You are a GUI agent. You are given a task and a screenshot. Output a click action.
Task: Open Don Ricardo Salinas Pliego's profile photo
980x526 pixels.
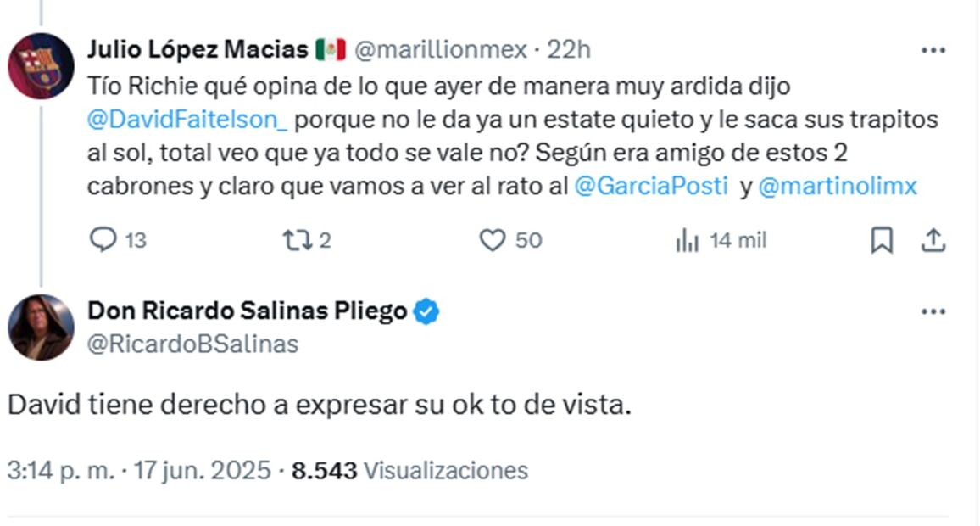(x=41, y=327)
